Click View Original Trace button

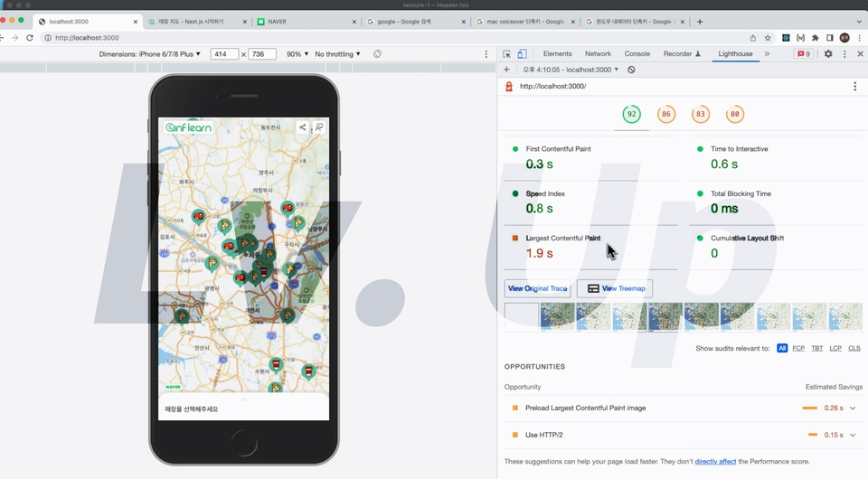click(537, 288)
